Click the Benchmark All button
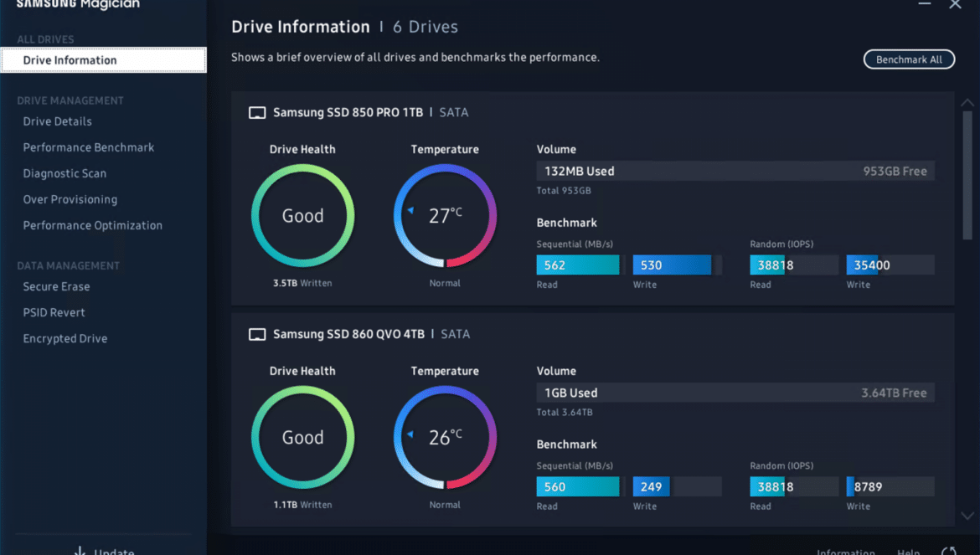 pyautogui.click(x=909, y=59)
